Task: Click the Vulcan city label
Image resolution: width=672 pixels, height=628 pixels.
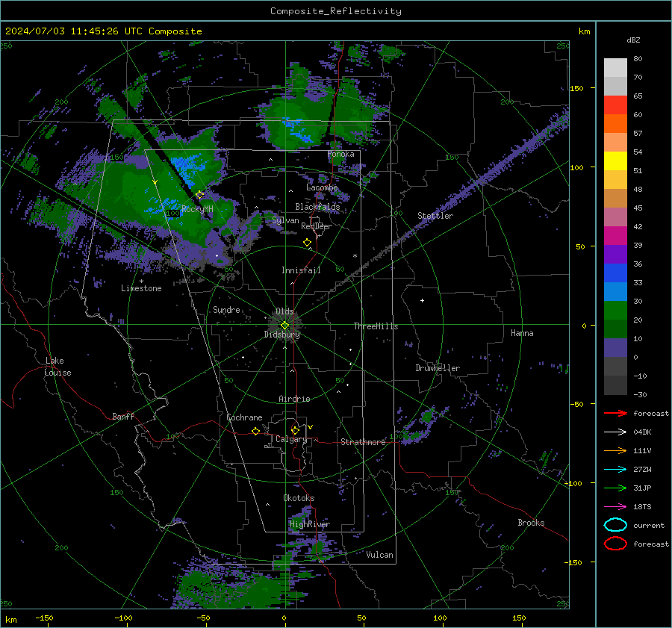Action: pyautogui.click(x=379, y=555)
